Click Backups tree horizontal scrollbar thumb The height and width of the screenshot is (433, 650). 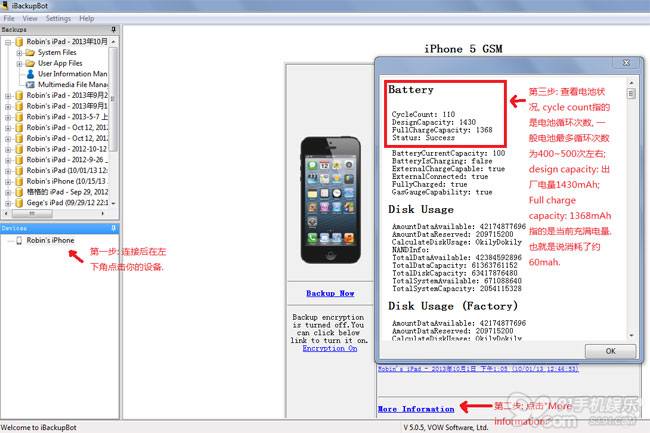pyautogui.click(x=32, y=214)
